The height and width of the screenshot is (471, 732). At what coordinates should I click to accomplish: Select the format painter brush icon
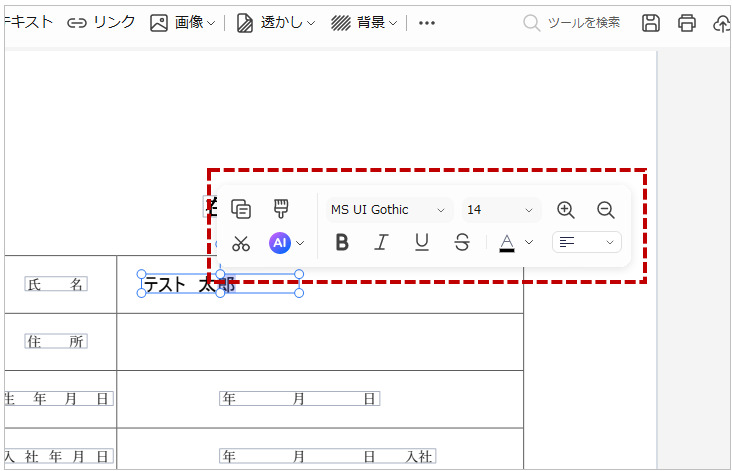click(281, 209)
